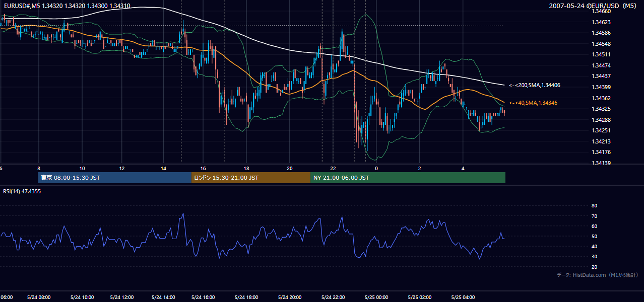Click RSI level 20 on the scale
The height and width of the screenshot is (302, 644).
594,267
